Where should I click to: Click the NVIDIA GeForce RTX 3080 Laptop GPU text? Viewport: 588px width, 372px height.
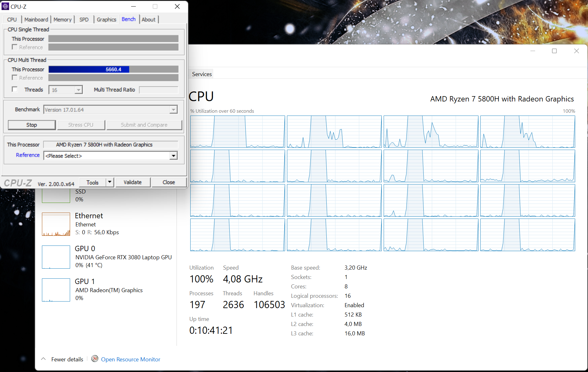[124, 257]
